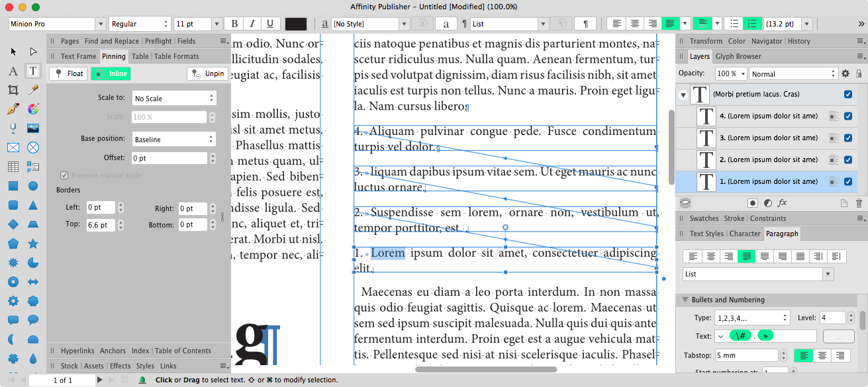
Task: Click the Tabstop 5 mm field
Action: (747, 355)
